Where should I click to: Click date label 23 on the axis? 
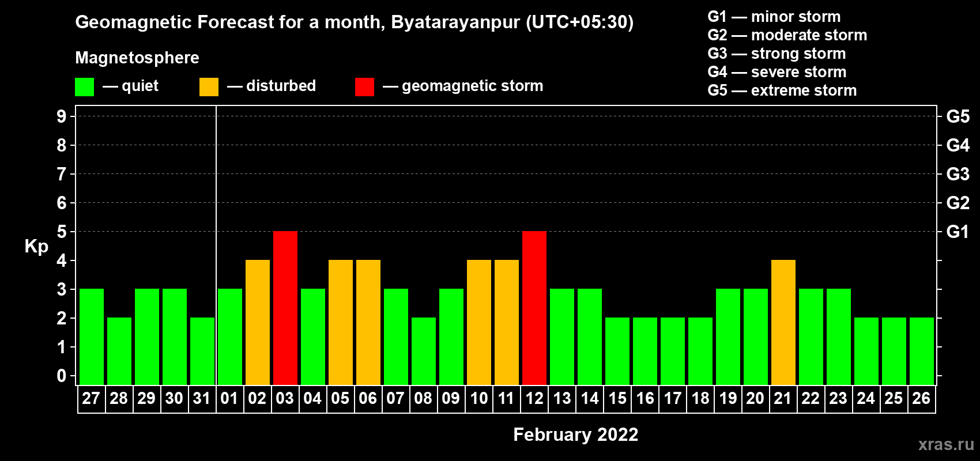coord(838,398)
